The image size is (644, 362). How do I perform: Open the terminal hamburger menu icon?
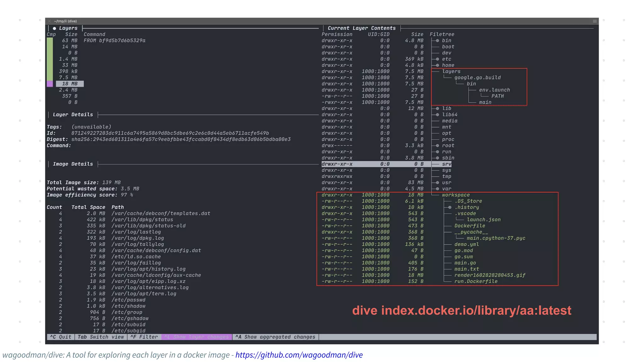pyautogui.click(x=595, y=21)
